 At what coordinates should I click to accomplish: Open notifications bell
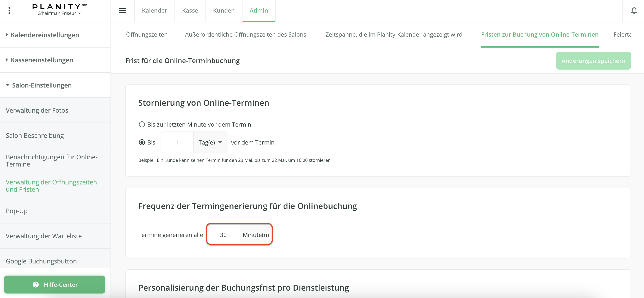click(x=634, y=11)
